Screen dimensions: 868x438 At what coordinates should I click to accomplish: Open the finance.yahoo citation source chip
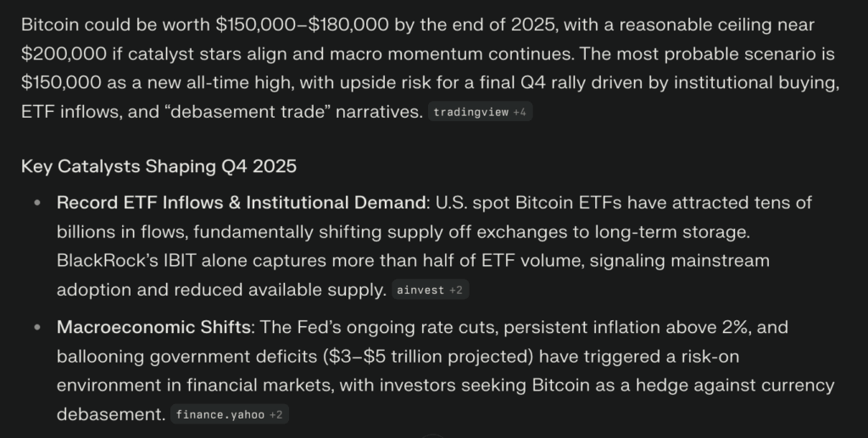pos(218,415)
